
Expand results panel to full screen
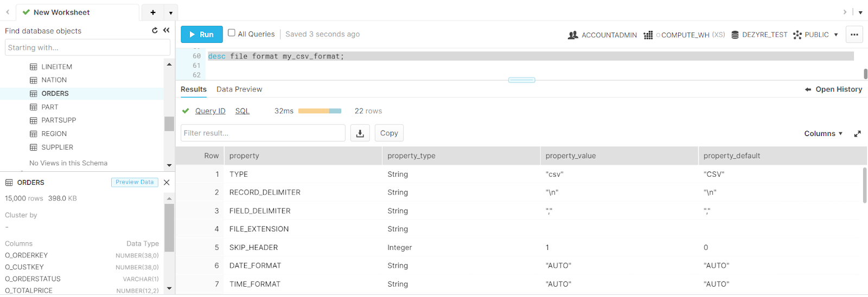pos(857,134)
